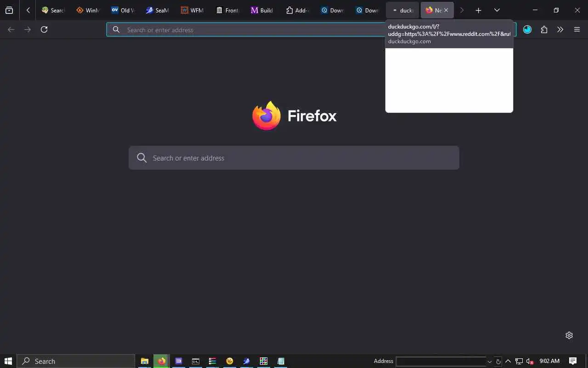
Task: Select Down tab next to Add-ons tab
Action: tap(332, 10)
